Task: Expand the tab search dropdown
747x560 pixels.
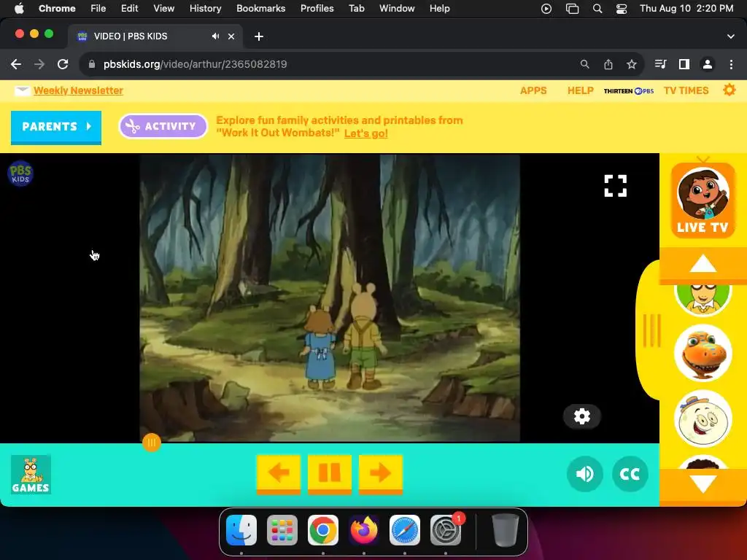Action: click(730, 36)
